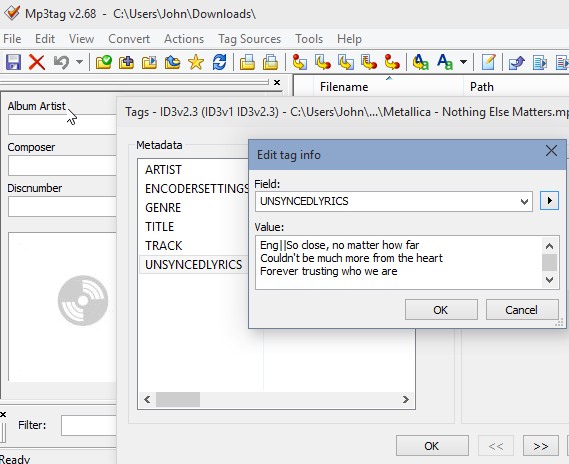Click the Add directory folder icon with plus

[x=126, y=62]
